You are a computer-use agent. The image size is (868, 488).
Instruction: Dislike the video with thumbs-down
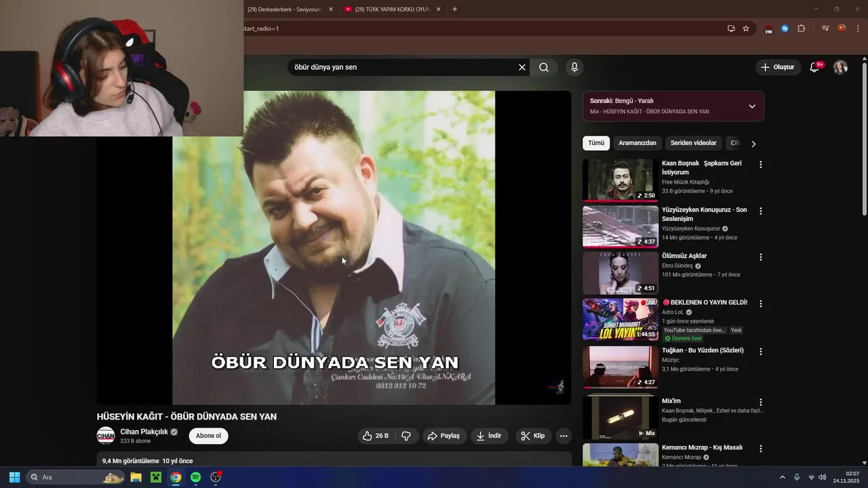tap(406, 436)
